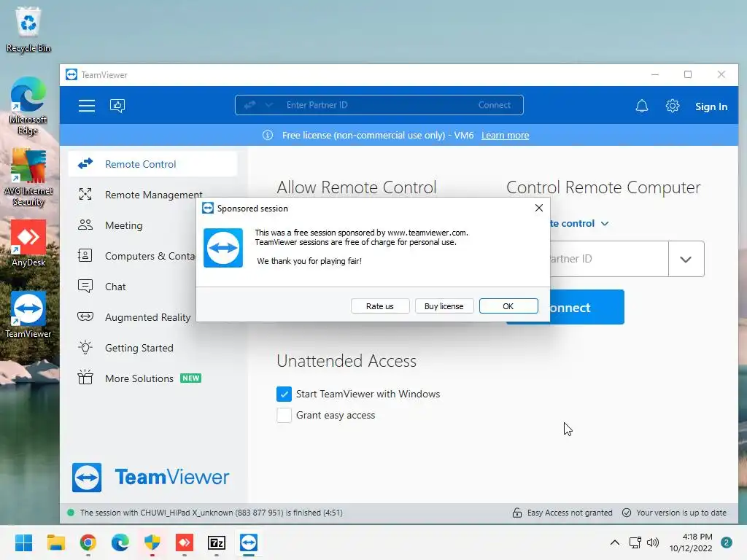Click Easy Access not granted status
Screen dimensions: 747x560
click(570, 513)
